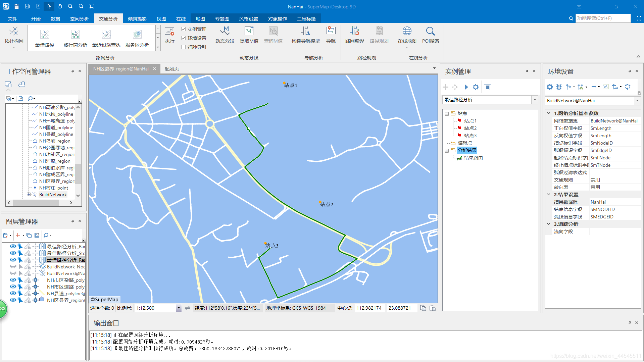
Task: Collapse the 2.结果设置 section
Action: click(549, 195)
